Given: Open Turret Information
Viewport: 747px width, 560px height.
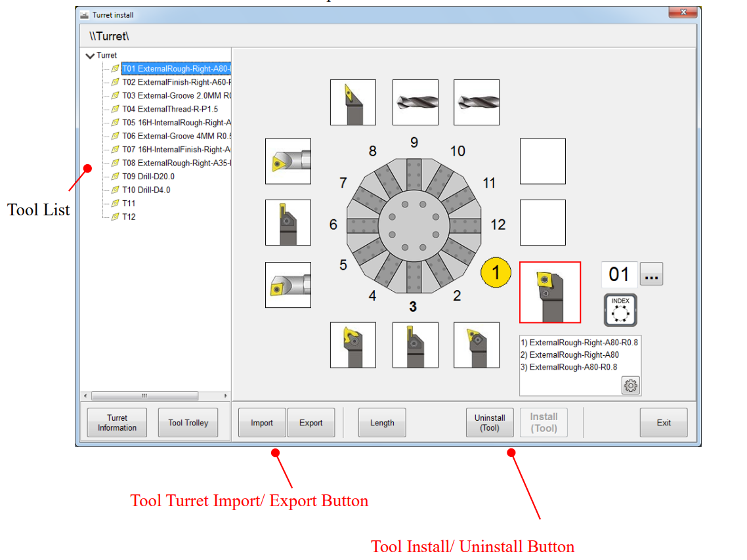Looking at the screenshot, I should click(117, 423).
